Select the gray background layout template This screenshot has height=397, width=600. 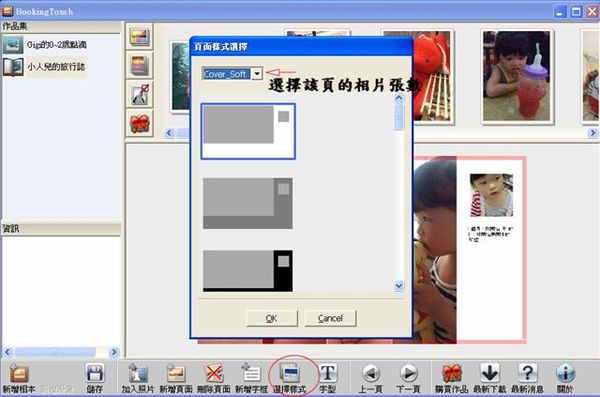pos(248,203)
